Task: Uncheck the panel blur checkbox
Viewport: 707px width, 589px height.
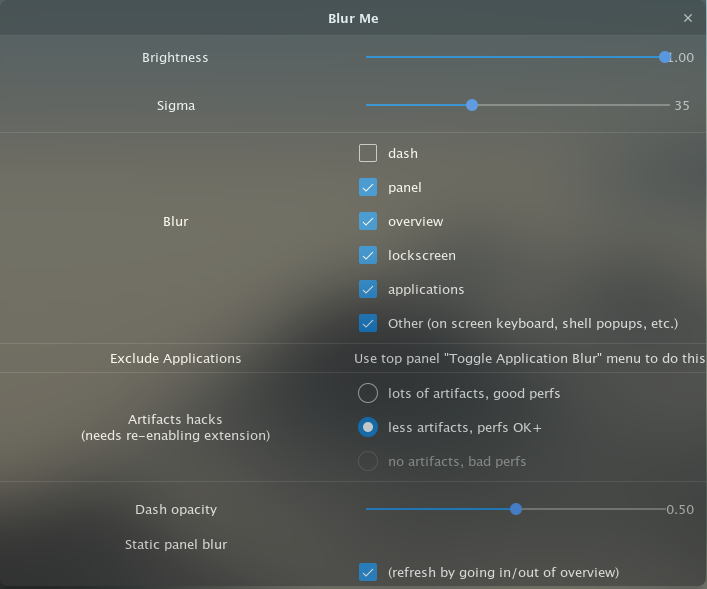Action: [x=368, y=187]
